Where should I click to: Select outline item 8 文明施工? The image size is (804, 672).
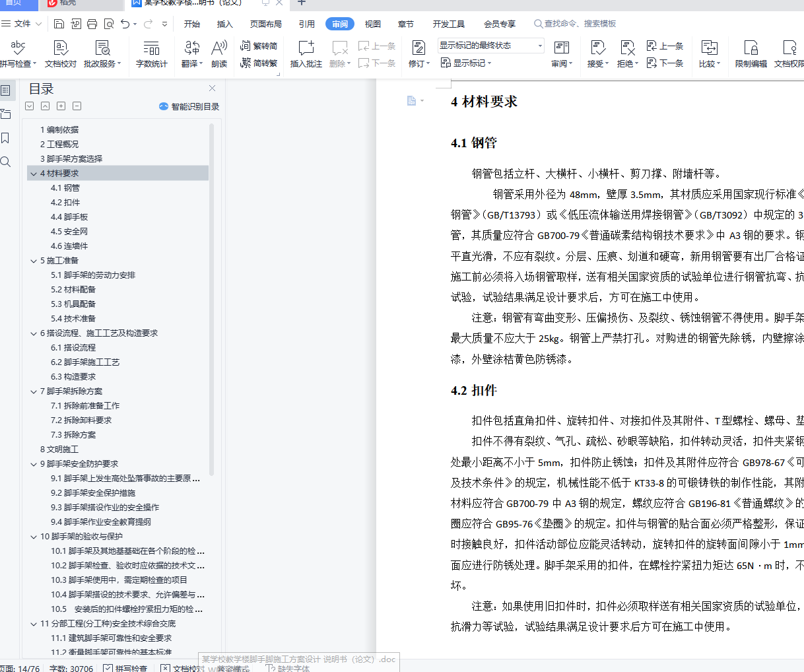pyautogui.click(x=59, y=450)
